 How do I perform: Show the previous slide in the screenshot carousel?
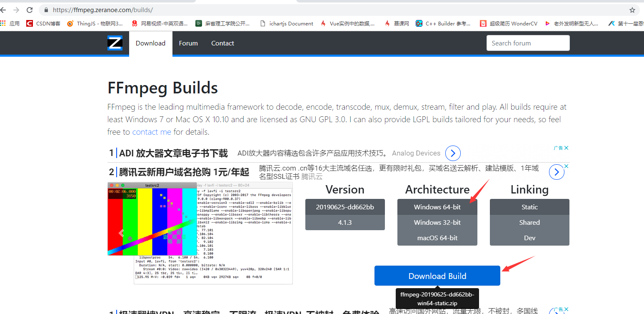click(121, 233)
